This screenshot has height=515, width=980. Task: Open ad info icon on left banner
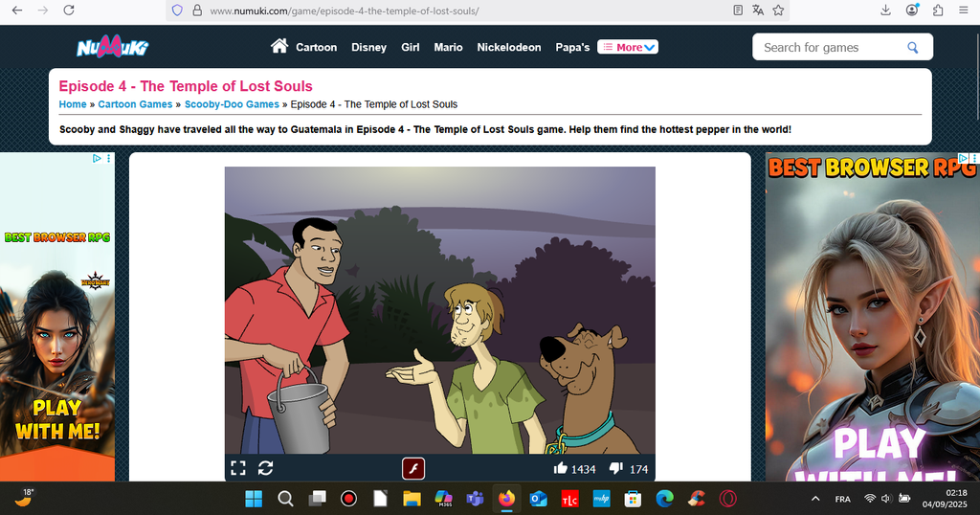tap(97, 158)
